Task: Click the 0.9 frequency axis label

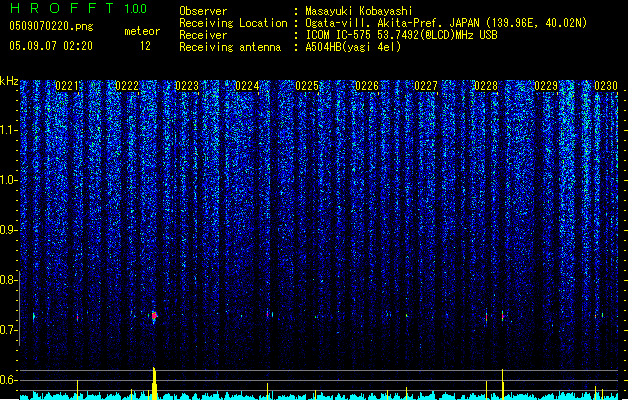Action: [x=8, y=230]
